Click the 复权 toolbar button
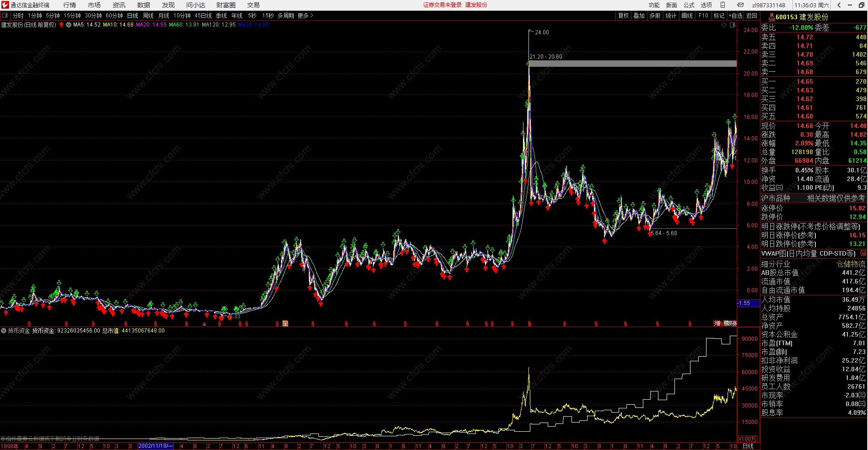 pos(624,16)
